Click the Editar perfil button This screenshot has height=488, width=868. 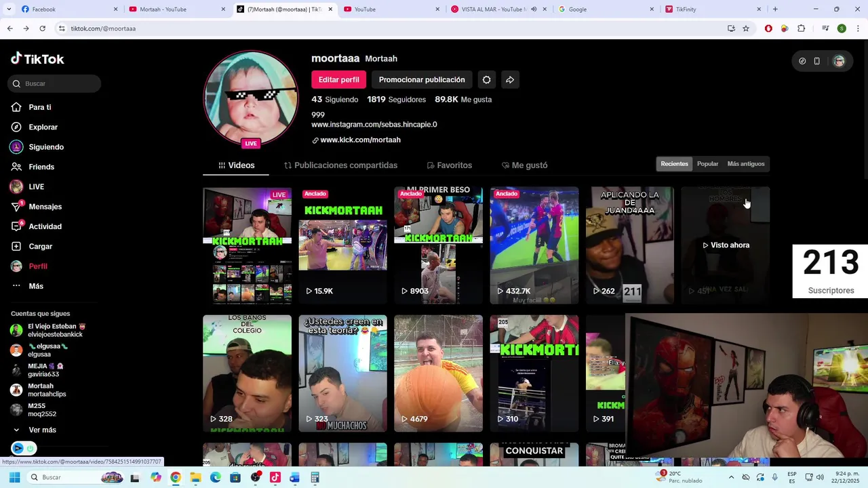[x=338, y=79]
